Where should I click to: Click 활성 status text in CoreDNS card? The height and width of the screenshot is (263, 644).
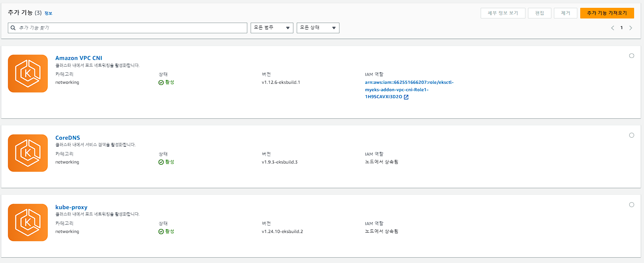point(170,162)
